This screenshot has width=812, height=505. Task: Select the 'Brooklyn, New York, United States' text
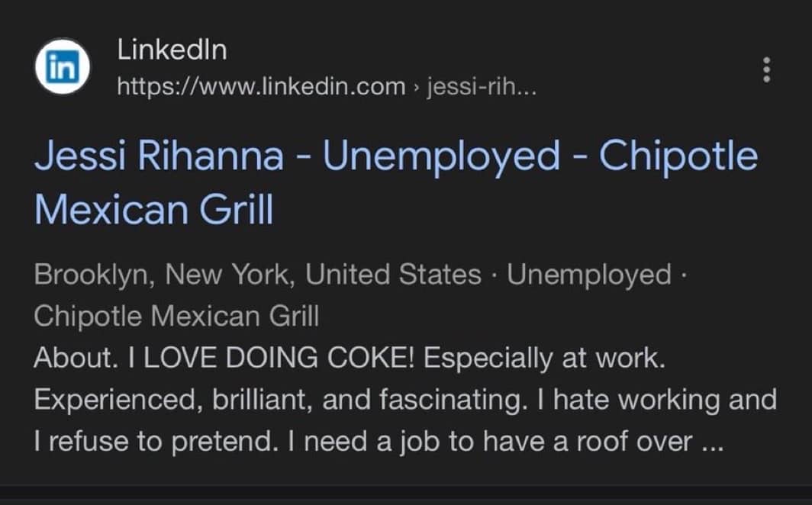pyautogui.click(x=258, y=275)
